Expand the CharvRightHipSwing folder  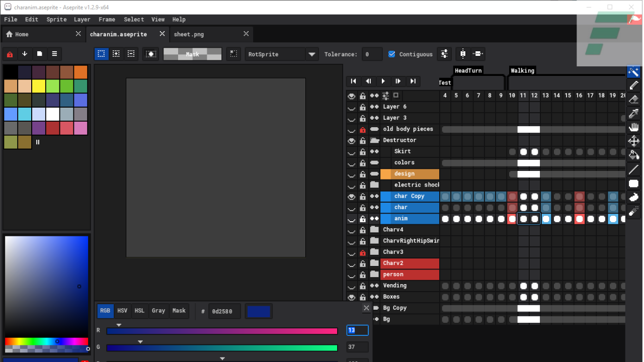click(x=374, y=241)
